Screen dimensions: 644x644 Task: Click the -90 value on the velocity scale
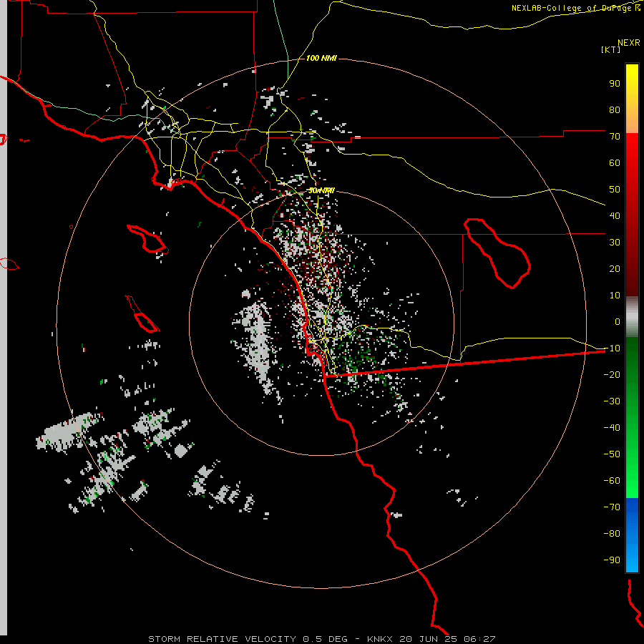pyautogui.click(x=612, y=560)
